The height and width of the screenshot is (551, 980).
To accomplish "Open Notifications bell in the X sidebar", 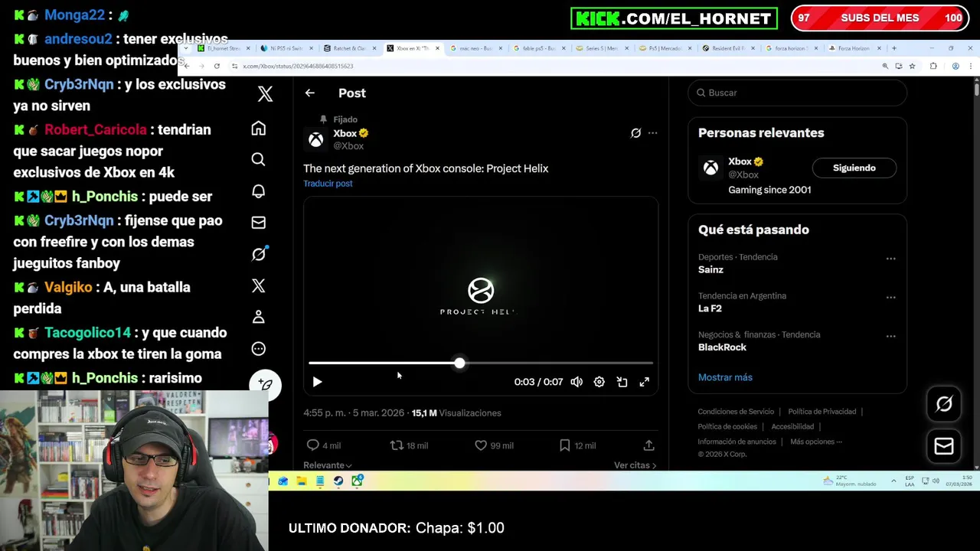I will [259, 191].
